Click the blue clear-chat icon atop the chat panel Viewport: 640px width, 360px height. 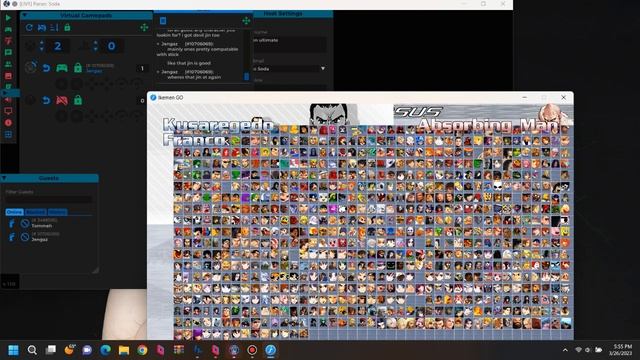coord(163,20)
